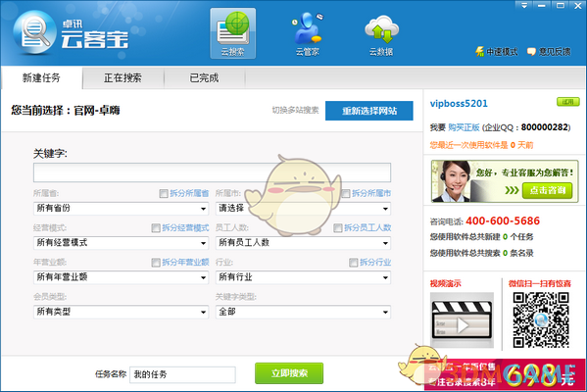The height and width of the screenshot is (392, 587).
Task: Tick the 拆分员工人数 checkbox
Action: pos(338,228)
